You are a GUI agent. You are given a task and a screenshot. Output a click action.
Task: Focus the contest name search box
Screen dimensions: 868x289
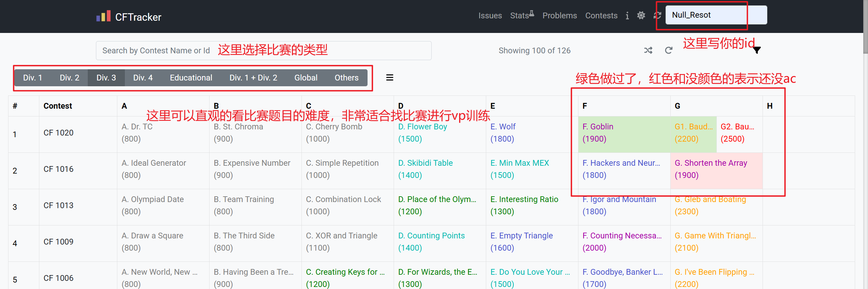tap(156, 51)
